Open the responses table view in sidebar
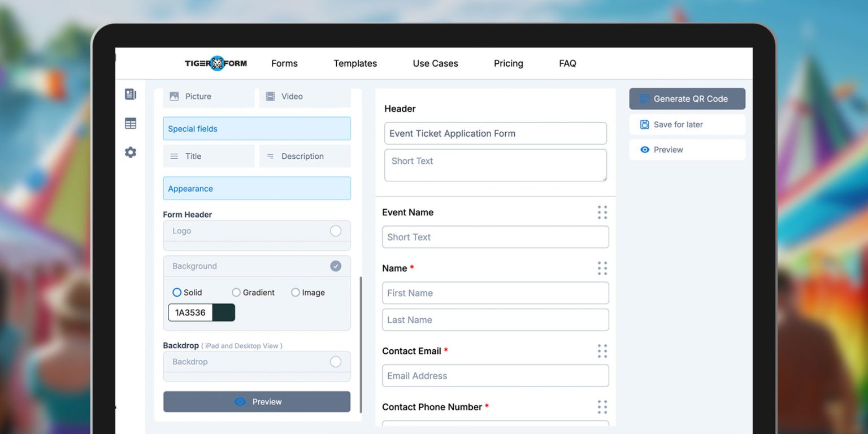The width and height of the screenshot is (868, 434). [x=131, y=123]
